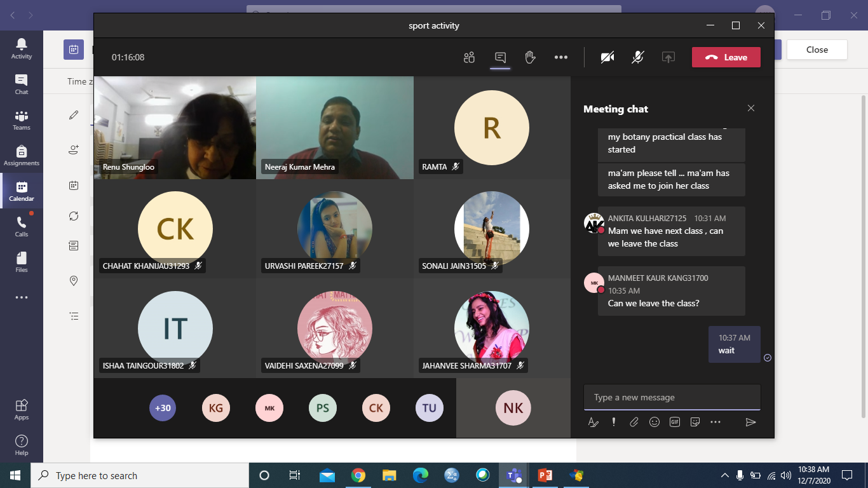Open the Teams tab in sidebar
The image size is (868, 488).
pyautogui.click(x=22, y=119)
